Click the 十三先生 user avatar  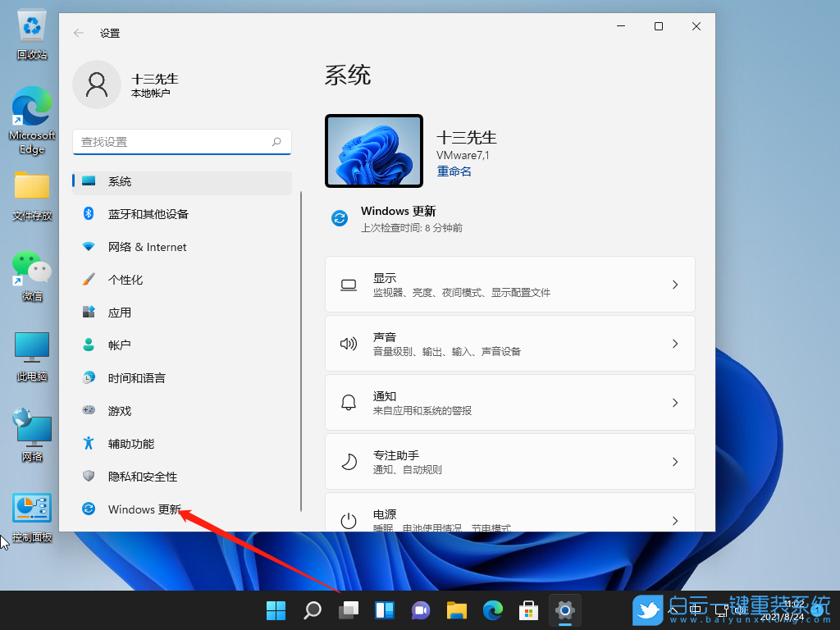click(96, 84)
